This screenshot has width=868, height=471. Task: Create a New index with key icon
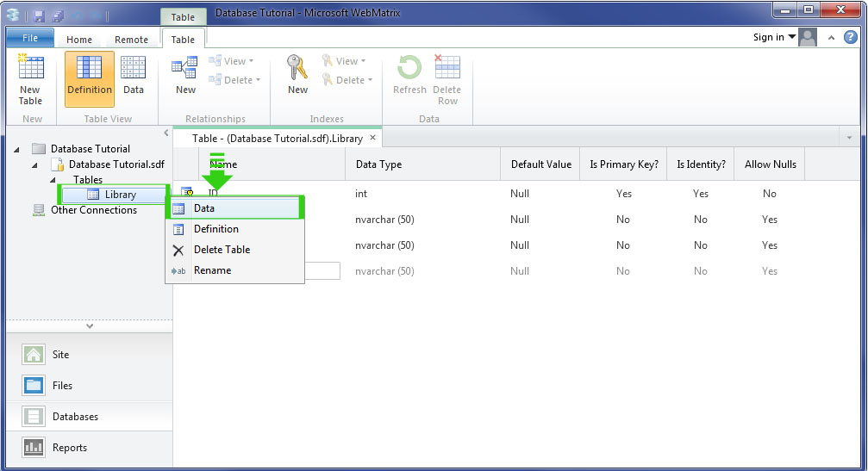click(297, 75)
